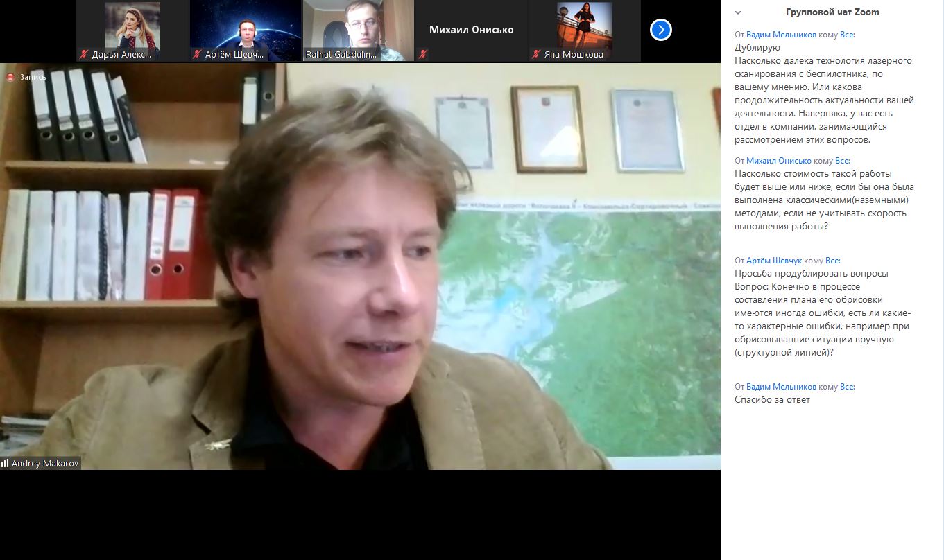Image resolution: width=944 pixels, height=560 pixels.
Task: Click Все recipient in Артём Шевчук's message
Action: click(832, 261)
